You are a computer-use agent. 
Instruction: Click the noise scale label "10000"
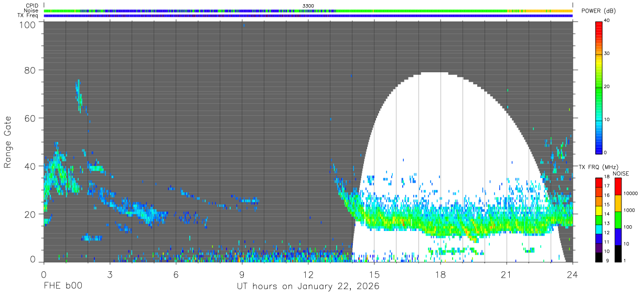[x=630, y=193]
